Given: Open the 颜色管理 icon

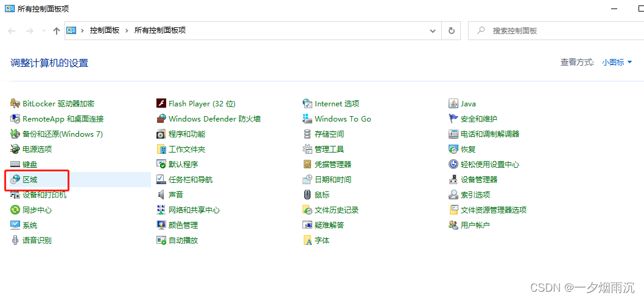Looking at the screenshot, I should pos(161,225).
